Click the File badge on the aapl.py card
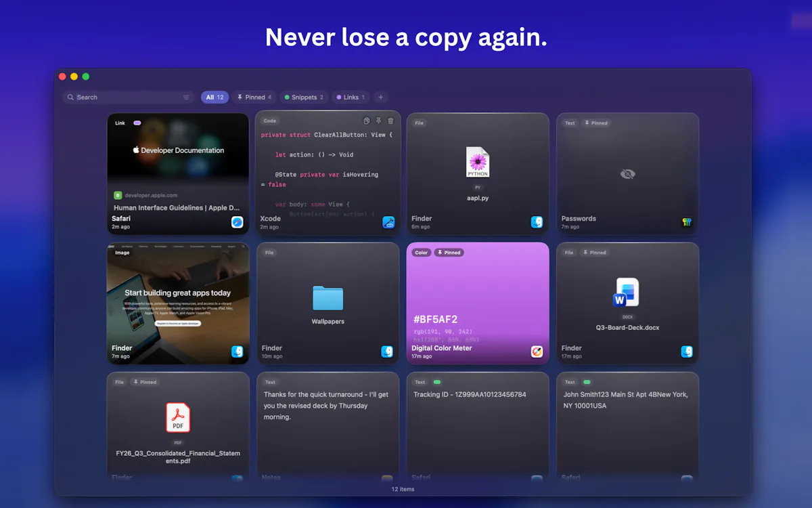Viewport: 812px width, 508px height. (420, 123)
